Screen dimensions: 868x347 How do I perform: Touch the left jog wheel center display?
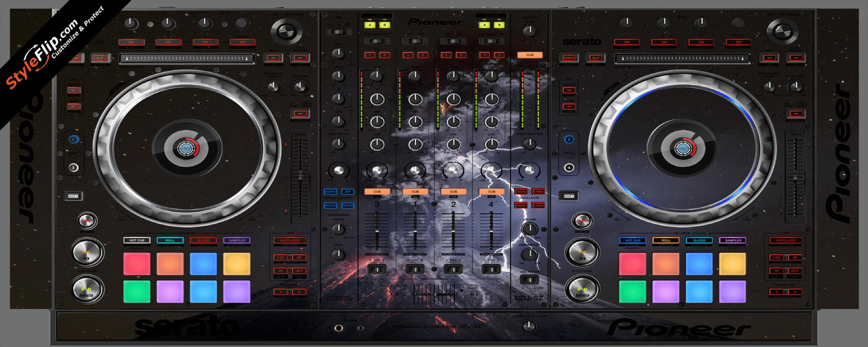[187, 148]
